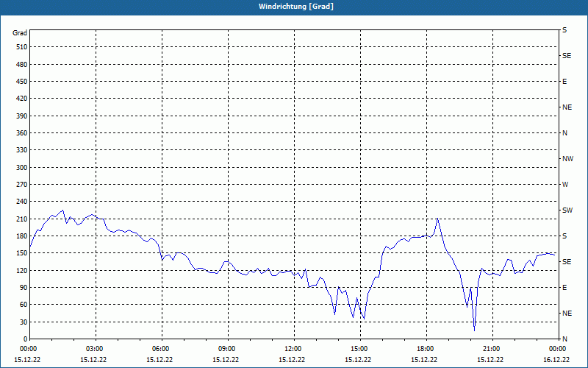
Task: Select the 18:00 time label
Action: (x=427, y=349)
